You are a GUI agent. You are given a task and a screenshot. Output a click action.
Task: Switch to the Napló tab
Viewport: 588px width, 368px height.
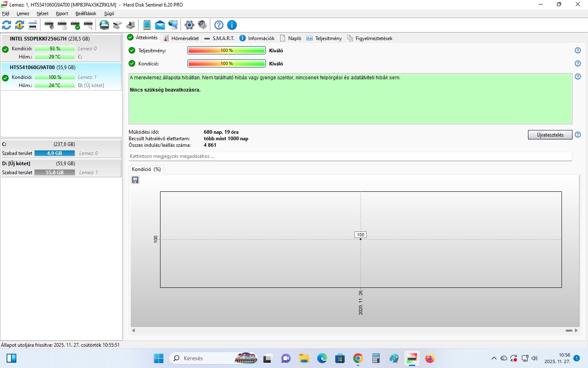(291, 38)
